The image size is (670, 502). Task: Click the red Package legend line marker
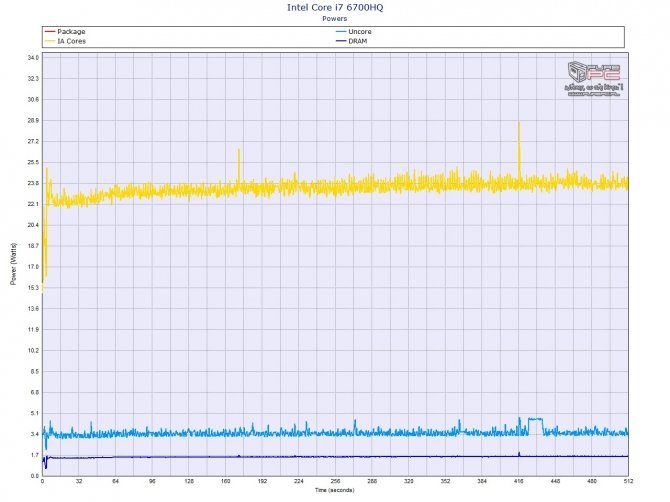(50, 32)
